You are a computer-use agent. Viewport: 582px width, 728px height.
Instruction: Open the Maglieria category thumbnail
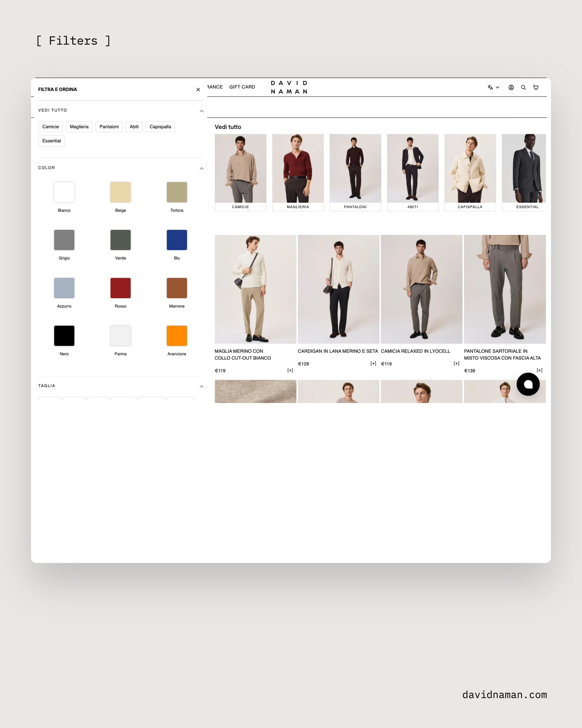(298, 172)
